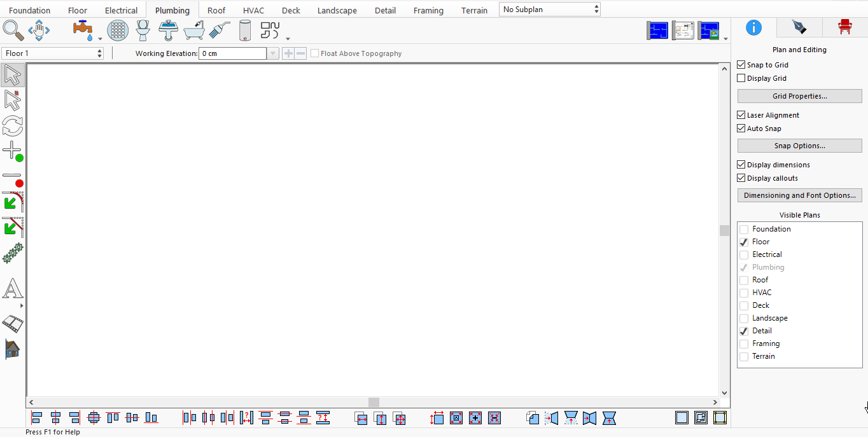Open the red chair furniture library tab
The width and height of the screenshot is (868, 437).
point(844,27)
